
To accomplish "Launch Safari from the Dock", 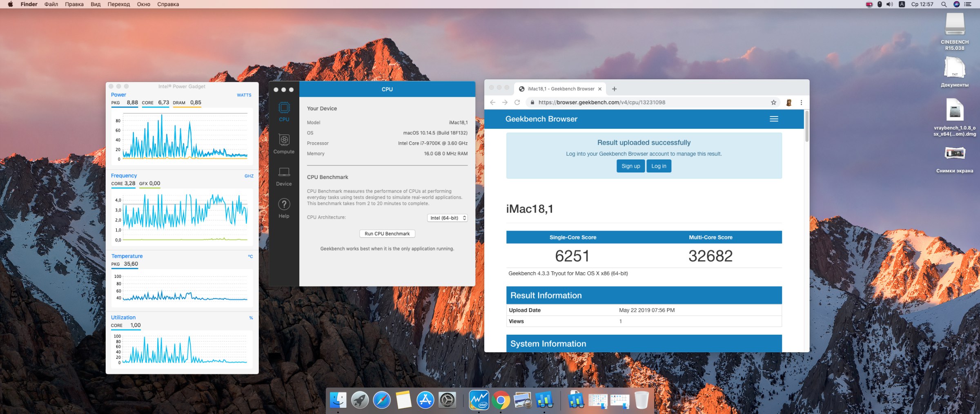I will coord(382,400).
